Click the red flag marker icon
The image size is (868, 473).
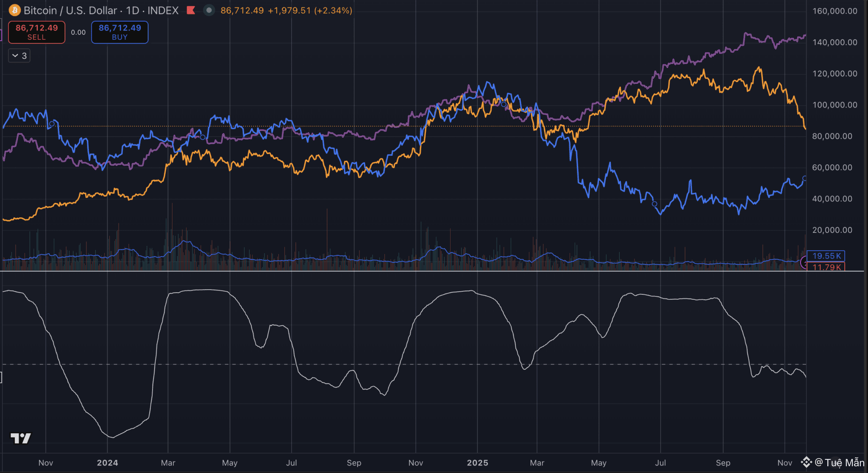click(x=191, y=10)
